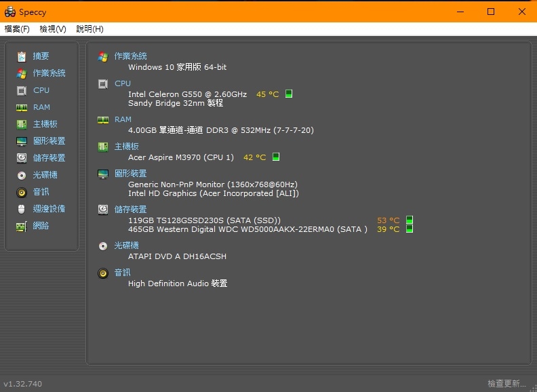Open the 檢視(V) menu

[53, 29]
